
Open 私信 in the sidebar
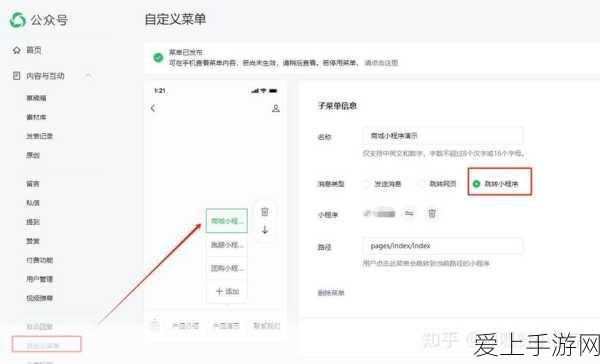coord(33,203)
